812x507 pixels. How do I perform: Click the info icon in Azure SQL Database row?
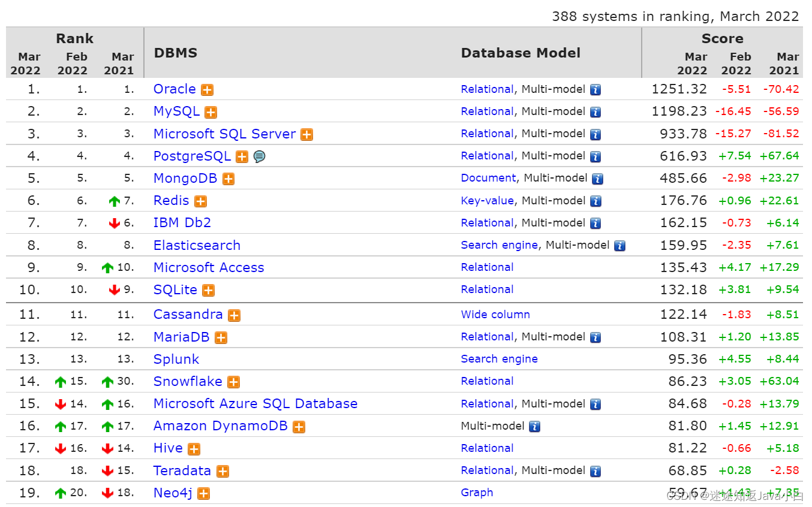(x=596, y=405)
